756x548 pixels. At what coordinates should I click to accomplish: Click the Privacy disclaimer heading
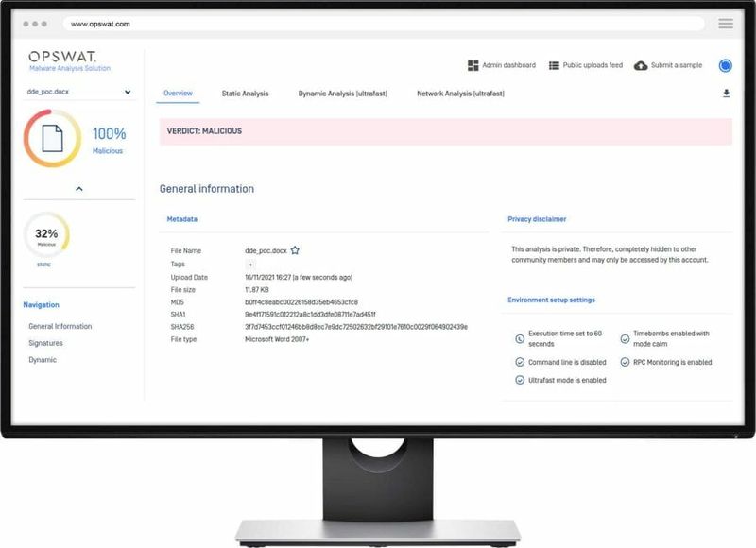[x=537, y=219]
